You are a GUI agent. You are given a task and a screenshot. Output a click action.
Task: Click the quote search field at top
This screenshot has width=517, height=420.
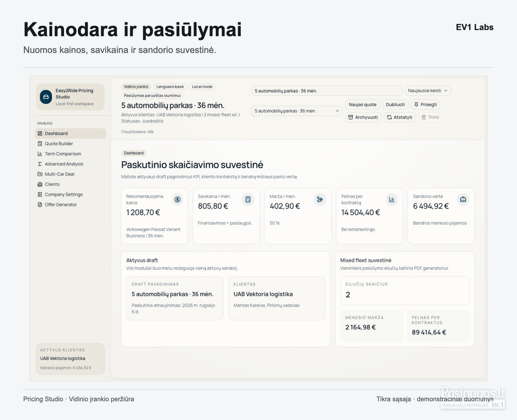point(327,91)
